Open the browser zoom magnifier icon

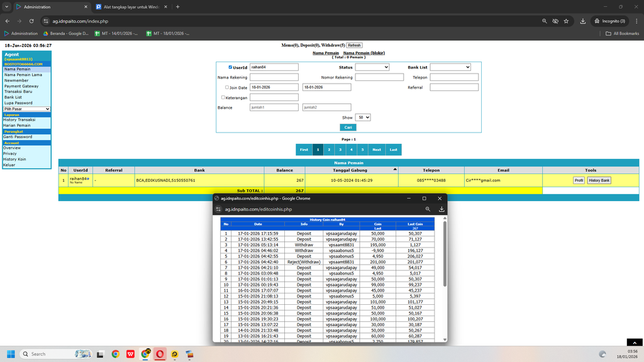pos(544,21)
